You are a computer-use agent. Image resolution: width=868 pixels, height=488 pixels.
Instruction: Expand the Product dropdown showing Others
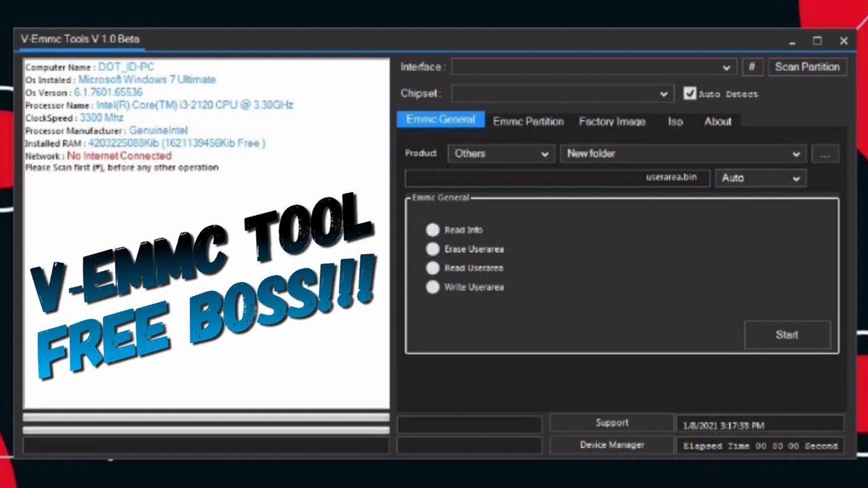tap(501, 154)
